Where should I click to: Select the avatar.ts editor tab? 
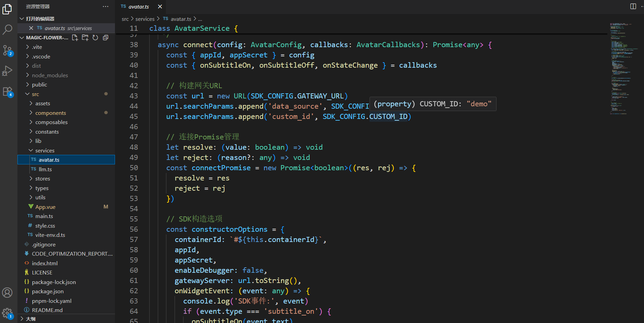141,6
